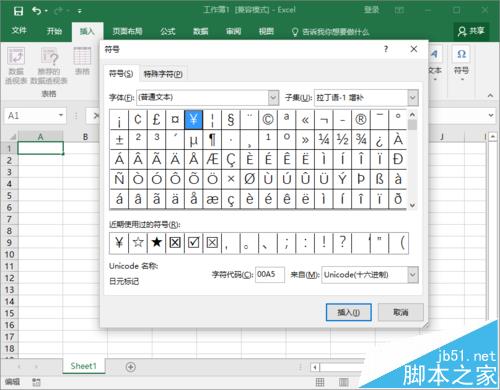Click the Cancel (取消) button
Viewport: 500px width, 390px height.
(401, 312)
